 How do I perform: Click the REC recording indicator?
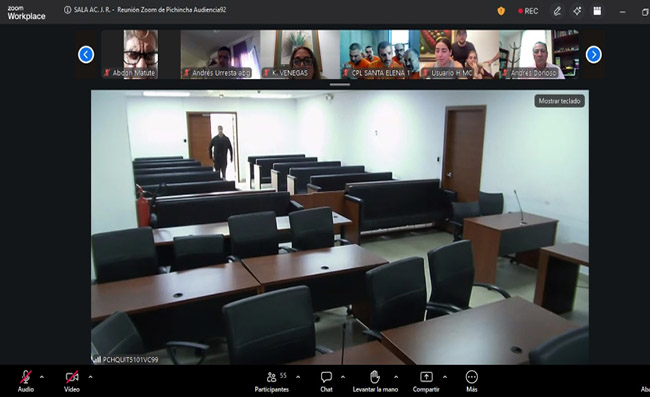coord(528,11)
